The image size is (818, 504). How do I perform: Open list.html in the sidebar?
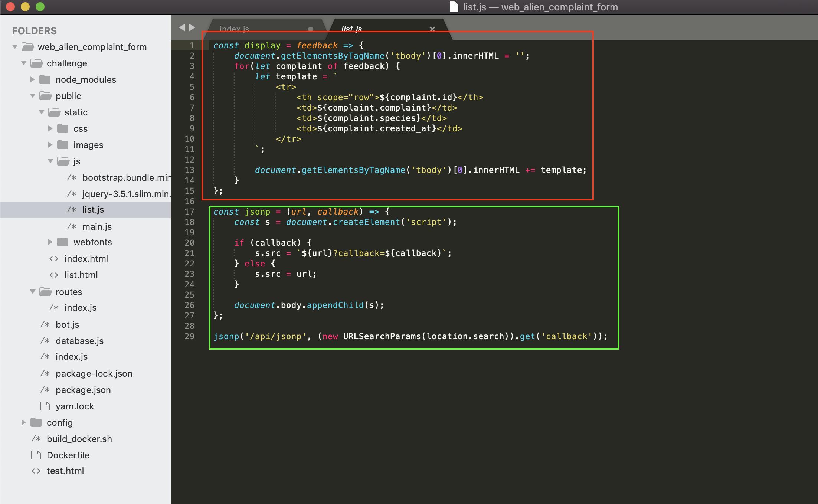pyautogui.click(x=81, y=275)
